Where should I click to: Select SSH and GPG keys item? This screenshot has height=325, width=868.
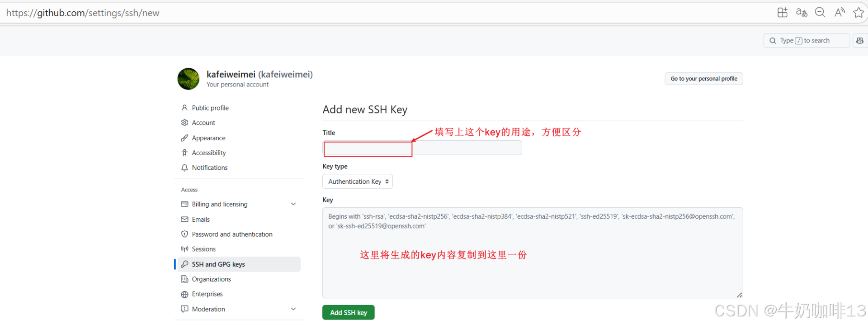pos(239,264)
